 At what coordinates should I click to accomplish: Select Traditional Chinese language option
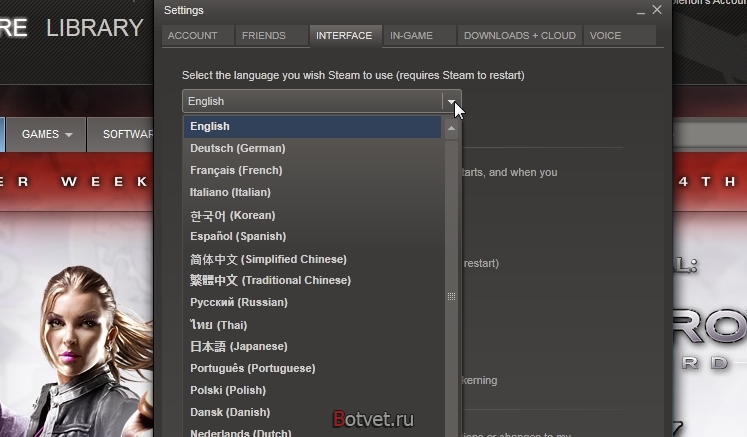tap(312, 280)
